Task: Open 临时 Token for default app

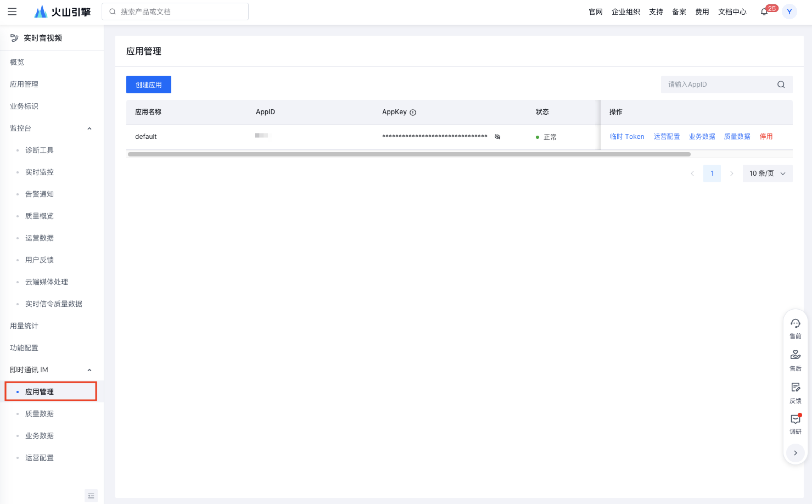Action: point(627,137)
